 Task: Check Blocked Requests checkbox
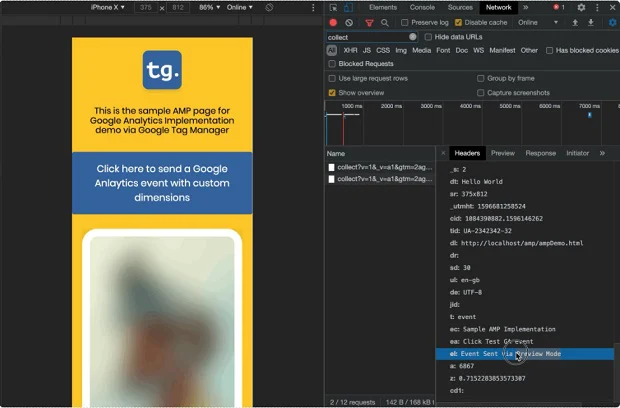point(332,64)
